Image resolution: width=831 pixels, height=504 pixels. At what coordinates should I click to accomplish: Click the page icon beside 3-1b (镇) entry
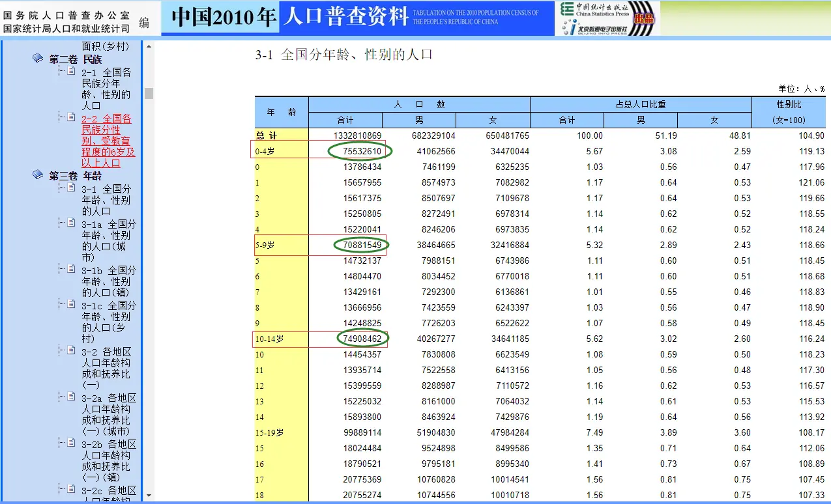[71, 268]
